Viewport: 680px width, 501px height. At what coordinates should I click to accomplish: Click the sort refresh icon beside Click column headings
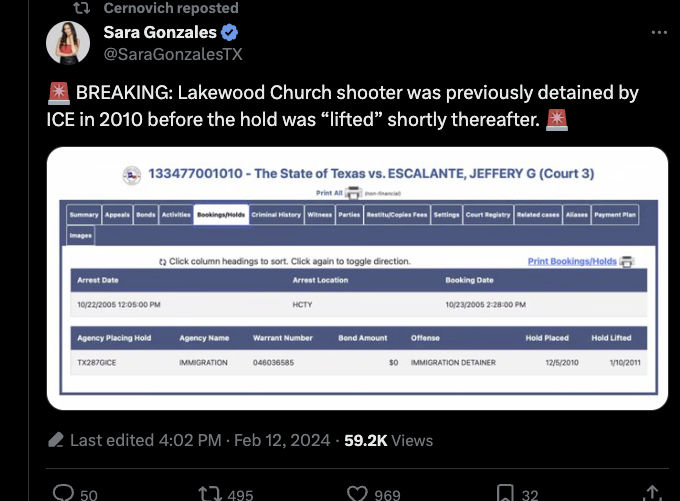click(163, 262)
